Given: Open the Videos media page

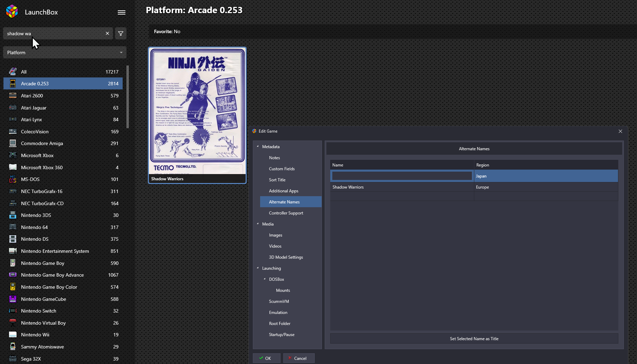Looking at the screenshot, I should click(x=275, y=246).
